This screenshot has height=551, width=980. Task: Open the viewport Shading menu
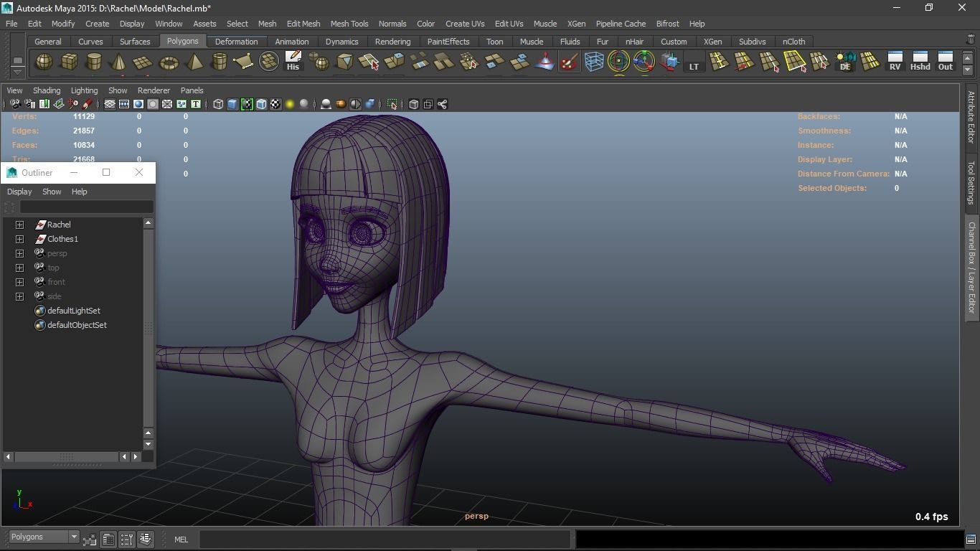coord(47,90)
